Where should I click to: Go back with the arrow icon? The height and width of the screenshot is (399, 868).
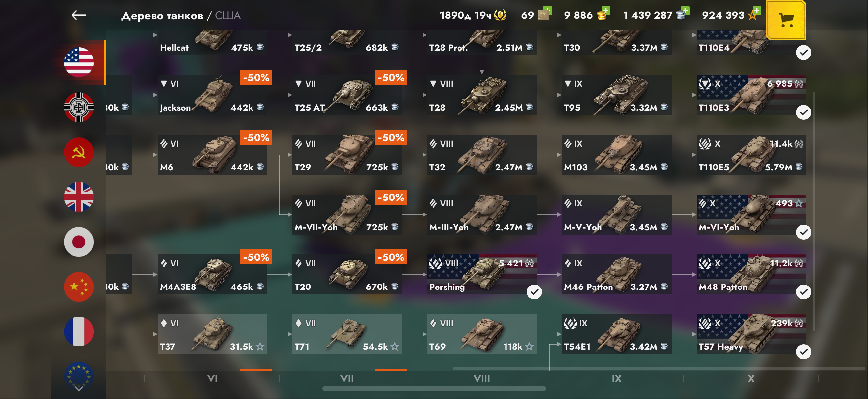click(x=79, y=15)
